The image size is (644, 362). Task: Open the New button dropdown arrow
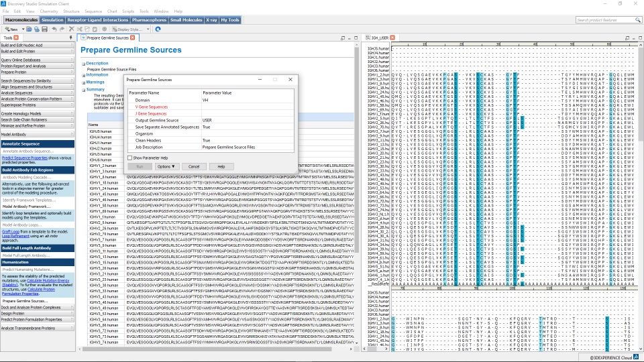(23, 29)
